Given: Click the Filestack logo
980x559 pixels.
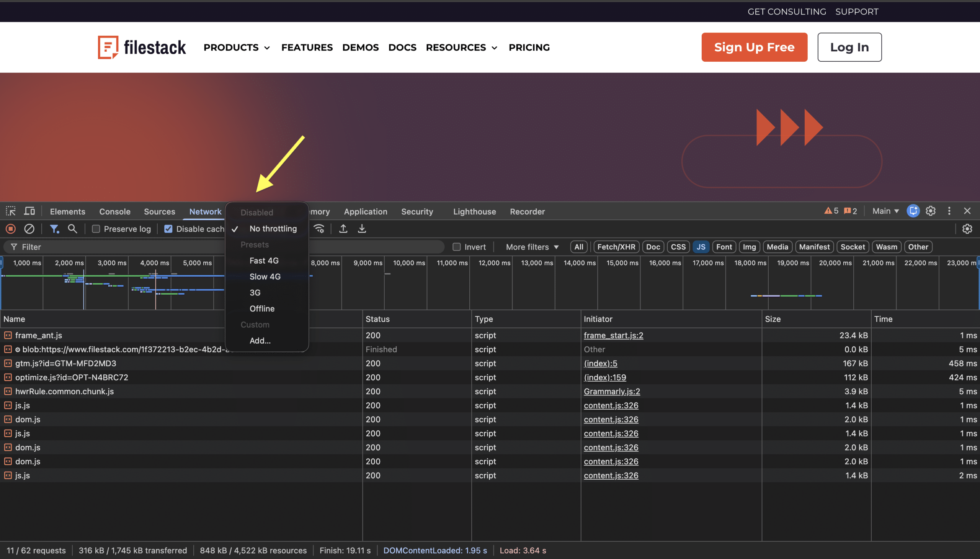Looking at the screenshot, I should click(x=142, y=47).
